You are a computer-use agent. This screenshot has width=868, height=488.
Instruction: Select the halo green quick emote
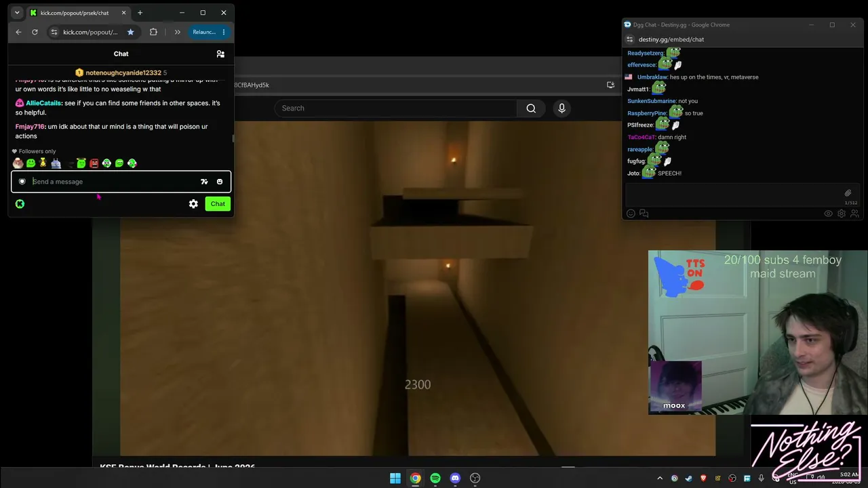[81, 163]
